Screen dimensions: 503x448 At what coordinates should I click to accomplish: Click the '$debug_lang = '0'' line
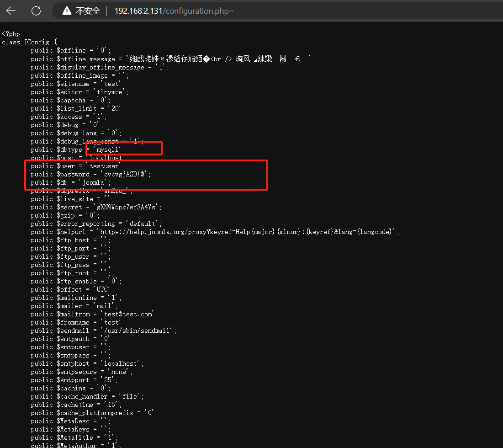pos(76,133)
